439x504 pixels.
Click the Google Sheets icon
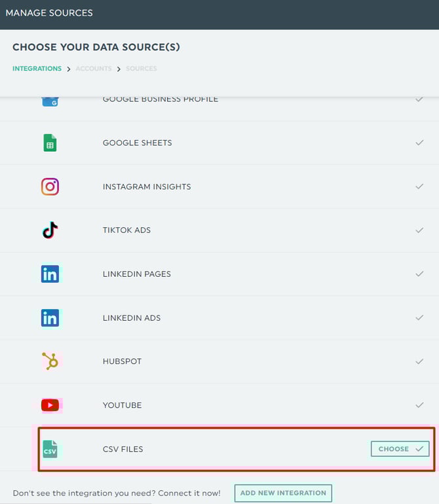point(50,143)
